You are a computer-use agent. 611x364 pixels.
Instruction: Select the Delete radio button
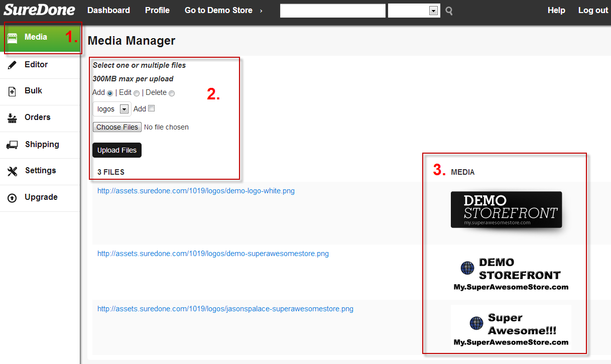[x=172, y=93]
